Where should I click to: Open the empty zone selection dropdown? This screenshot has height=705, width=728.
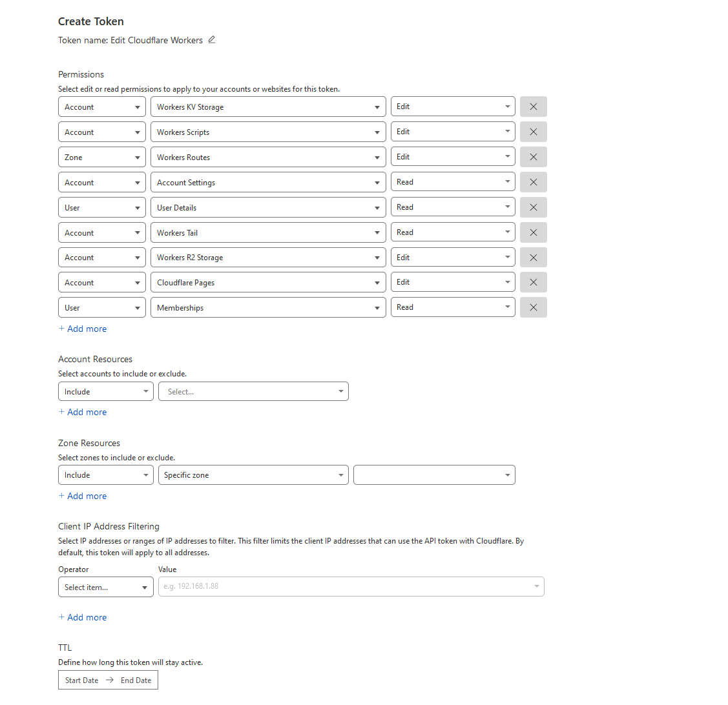click(x=434, y=475)
